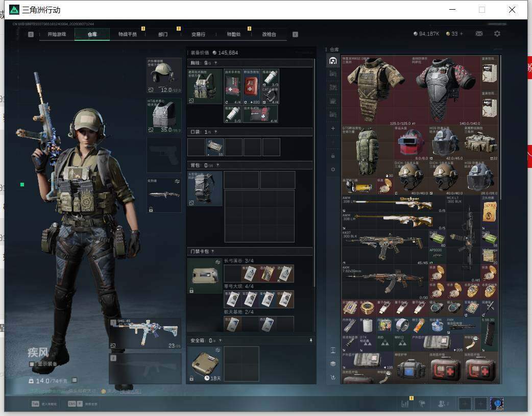The image size is (532, 416).
Task: Open warehouse sidebar gear icon
Action: pyautogui.click(x=333, y=169)
